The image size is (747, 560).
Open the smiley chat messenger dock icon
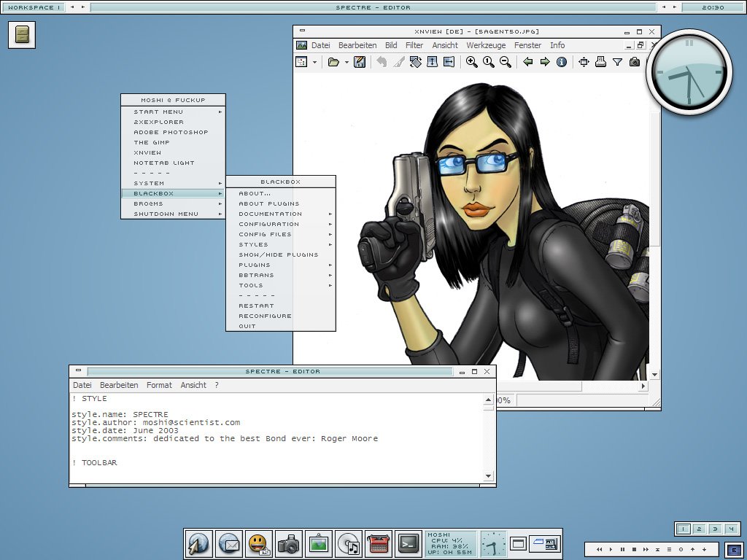point(259,543)
